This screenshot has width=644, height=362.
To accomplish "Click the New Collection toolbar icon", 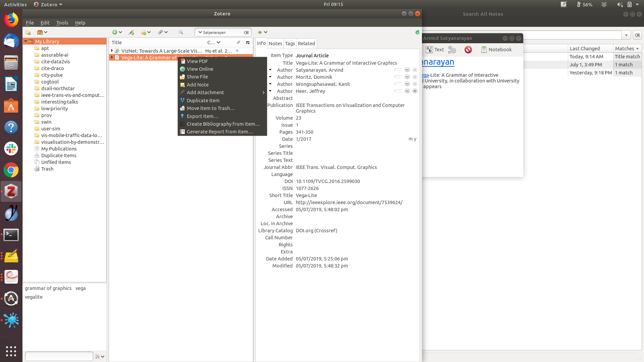I will point(28,33).
